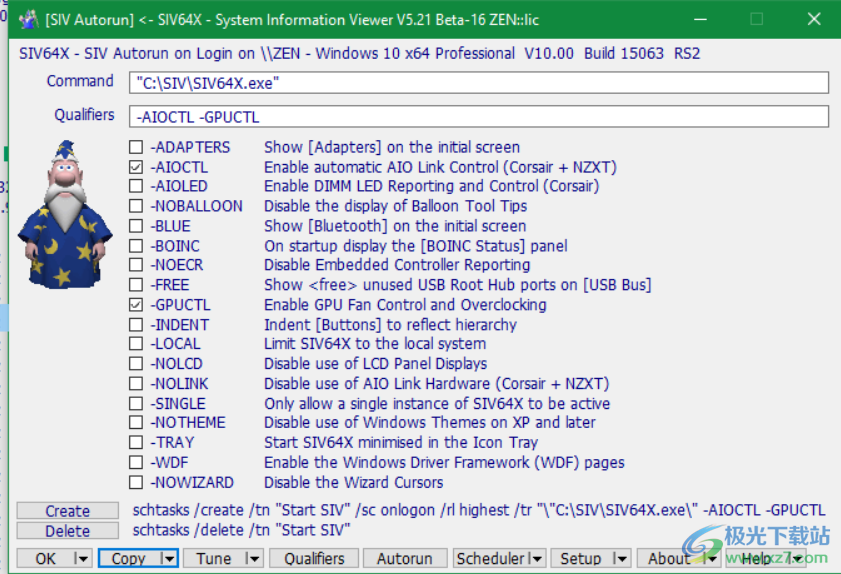
Task: Click the SIV64X header line with Build 15063
Action: click(x=359, y=53)
